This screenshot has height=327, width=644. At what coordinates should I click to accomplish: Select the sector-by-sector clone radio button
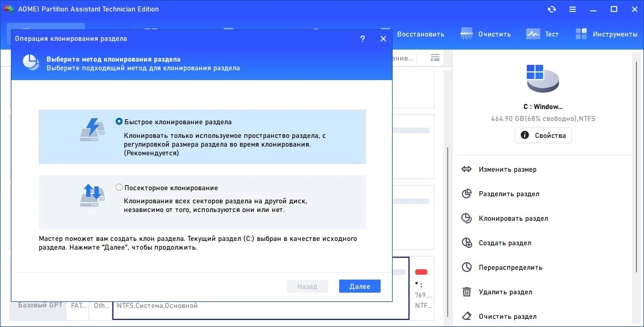119,187
